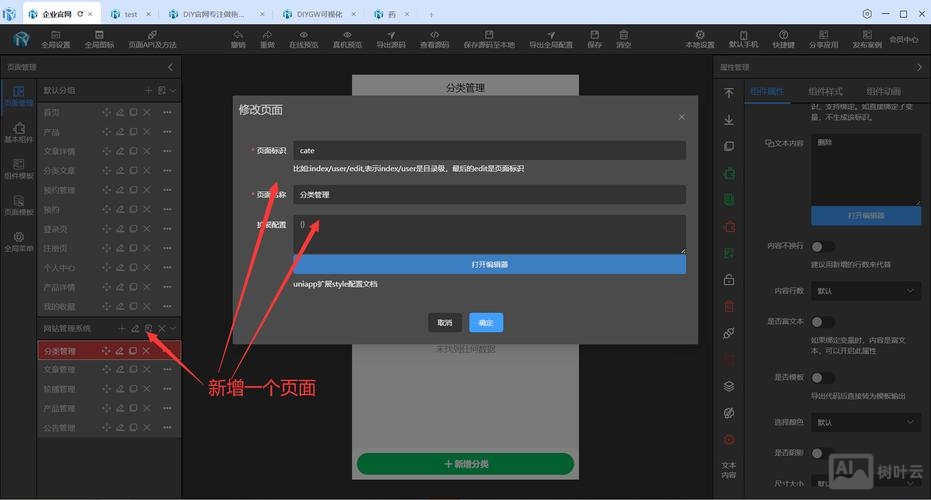Collapse the 属性管理 panel arrow
The width and height of the screenshot is (931, 500).
(x=920, y=67)
